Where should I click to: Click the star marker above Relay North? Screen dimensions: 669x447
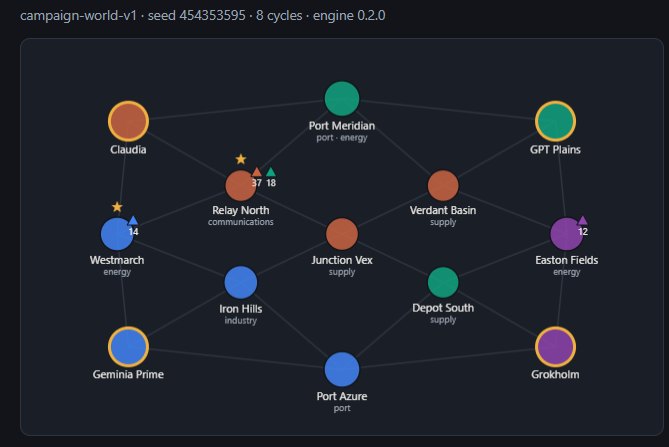241,159
